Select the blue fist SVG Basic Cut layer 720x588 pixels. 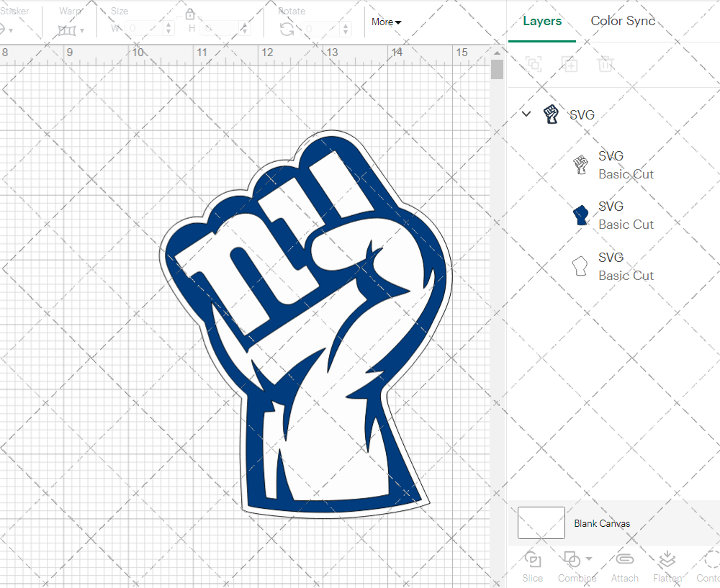[x=613, y=215]
